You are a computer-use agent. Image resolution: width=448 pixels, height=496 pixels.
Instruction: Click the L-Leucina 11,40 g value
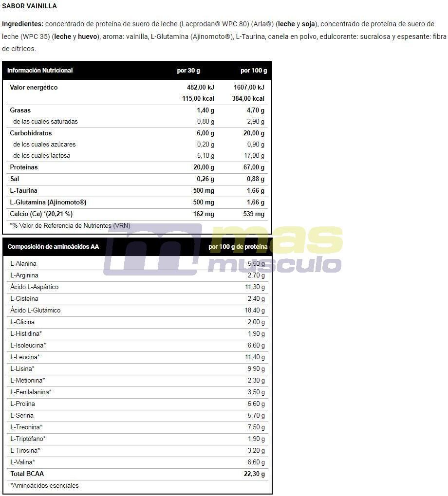click(x=255, y=357)
